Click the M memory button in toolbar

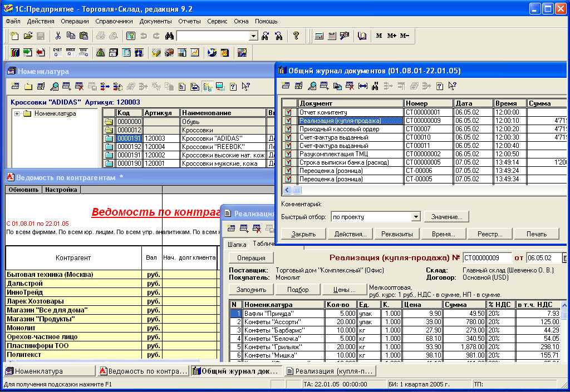pos(379,36)
